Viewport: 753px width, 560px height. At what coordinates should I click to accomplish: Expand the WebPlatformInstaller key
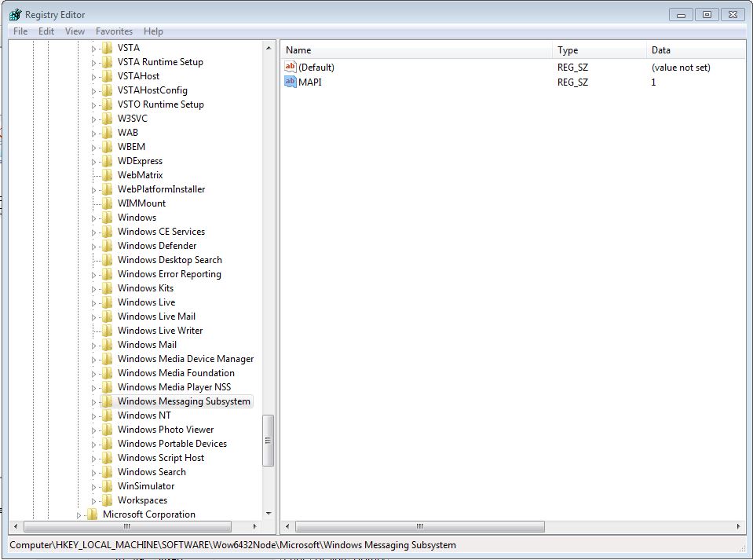point(93,190)
